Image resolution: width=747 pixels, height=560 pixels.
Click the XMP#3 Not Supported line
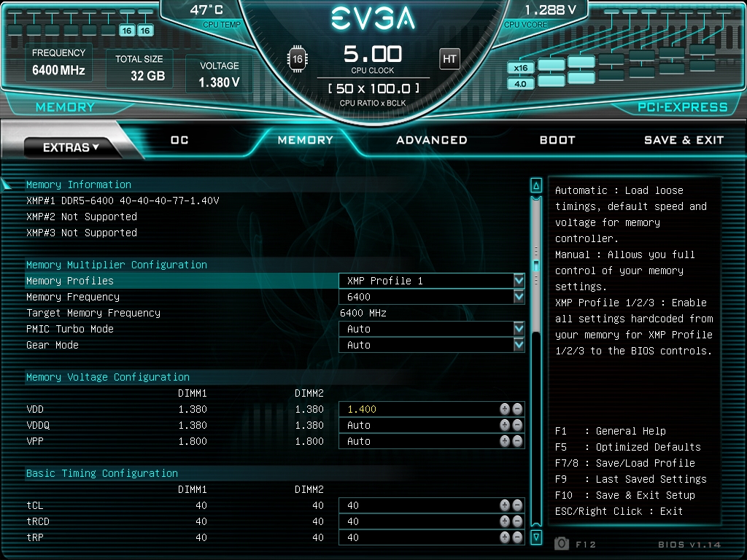82,233
